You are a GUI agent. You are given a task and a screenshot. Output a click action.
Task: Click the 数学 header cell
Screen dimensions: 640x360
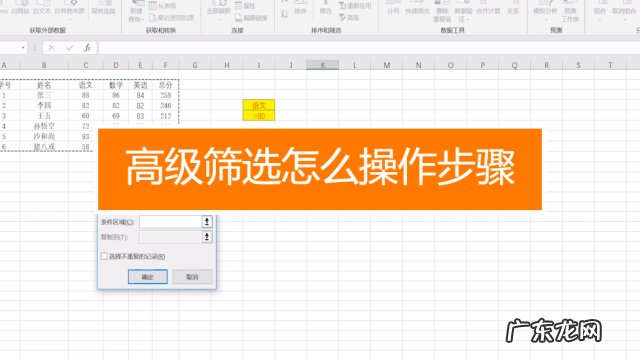click(x=116, y=85)
